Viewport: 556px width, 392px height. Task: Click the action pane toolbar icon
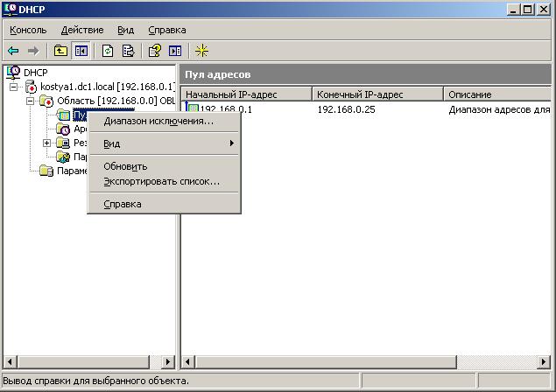[x=175, y=51]
